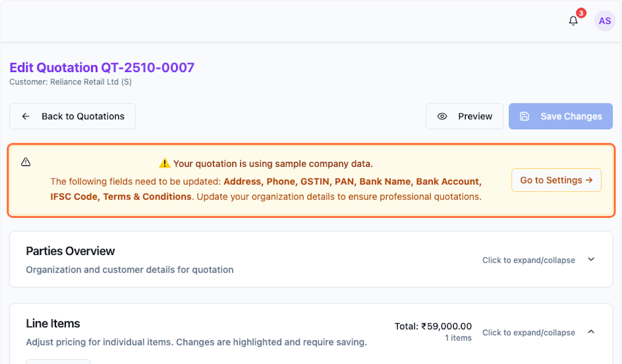
Task: Click the Line Items section title
Action: pos(53,324)
